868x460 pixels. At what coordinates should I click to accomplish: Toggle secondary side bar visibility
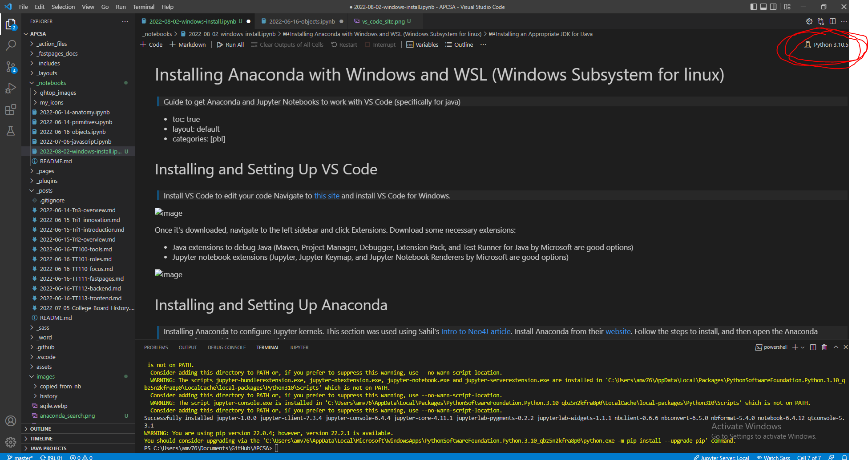(773, 7)
